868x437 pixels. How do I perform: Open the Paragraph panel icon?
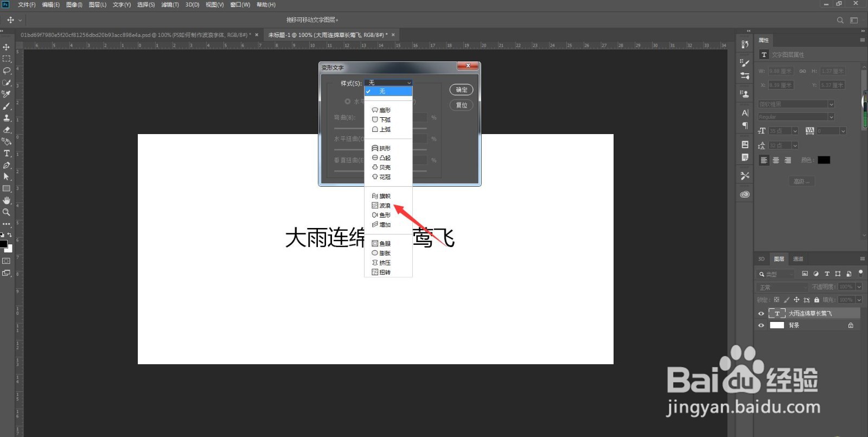click(x=745, y=125)
